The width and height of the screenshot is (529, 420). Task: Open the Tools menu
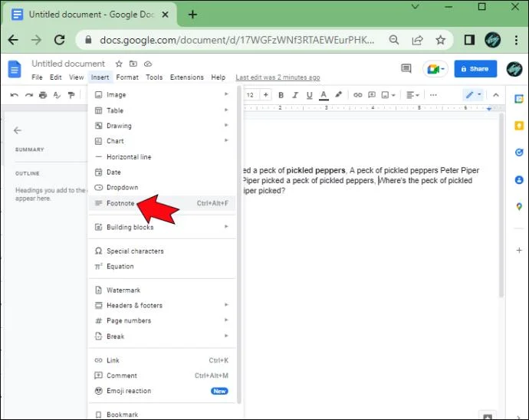click(154, 77)
